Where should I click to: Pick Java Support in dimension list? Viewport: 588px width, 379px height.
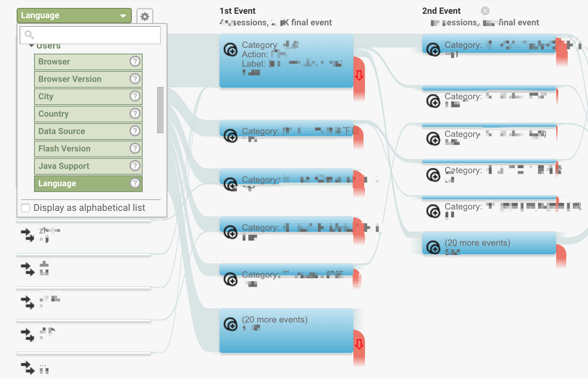[x=88, y=166]
